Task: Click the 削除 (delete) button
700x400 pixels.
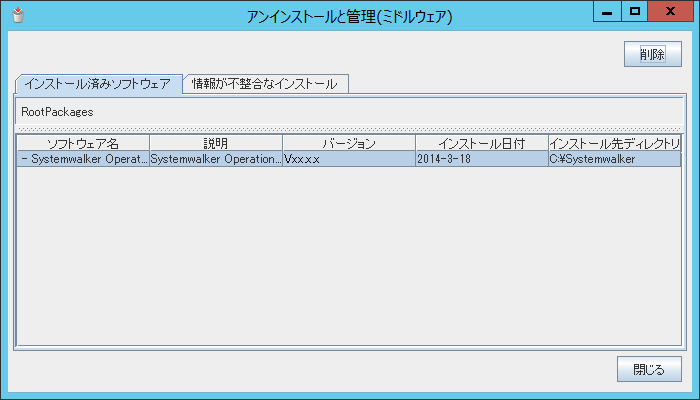Action: tap(653, 54)
